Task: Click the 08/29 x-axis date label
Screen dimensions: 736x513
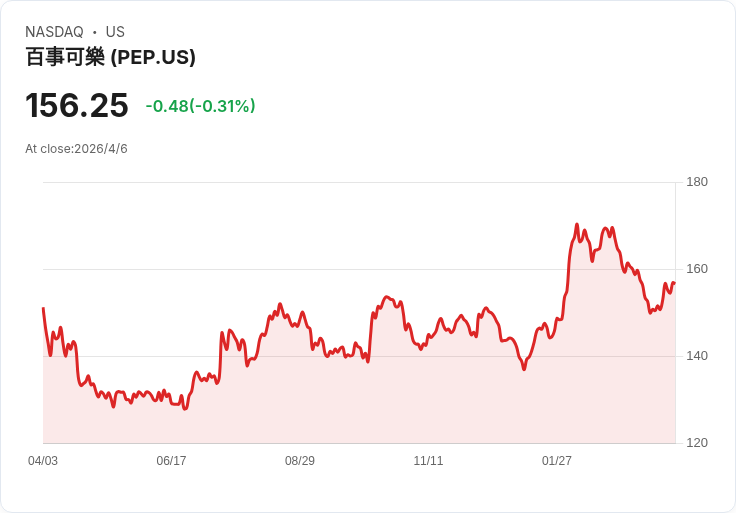Action: [x=300, y=461]
